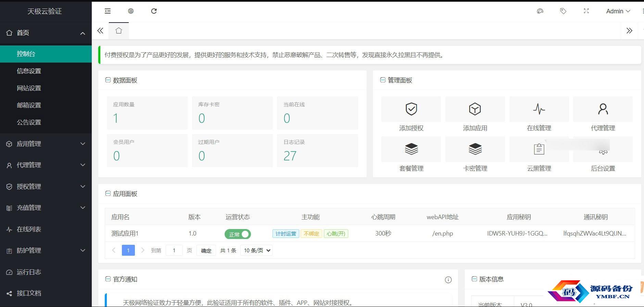Expand the 充值管理 sidebar menu
This screenshot has width=644, height=307.
[46, 208]
